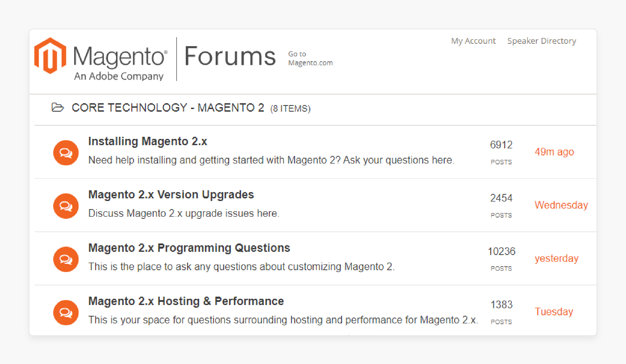Open My Account
Viewport: 626px width, 364px height.
click(x=473, y=41)
